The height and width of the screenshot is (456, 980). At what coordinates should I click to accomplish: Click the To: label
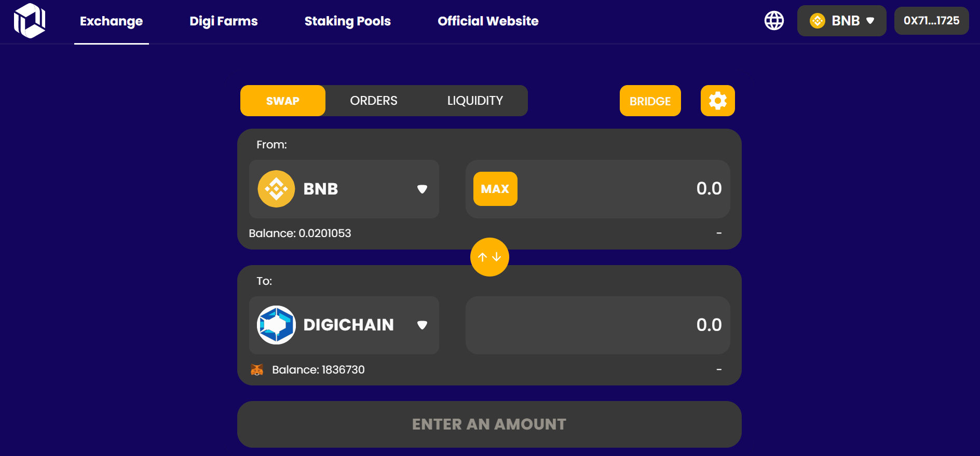click(x=264, y=281)
